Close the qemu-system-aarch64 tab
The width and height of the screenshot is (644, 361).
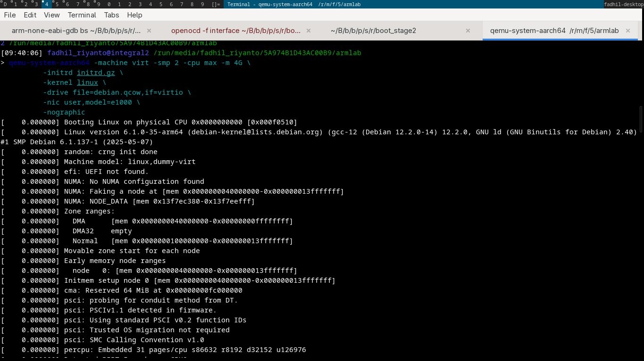628,31
